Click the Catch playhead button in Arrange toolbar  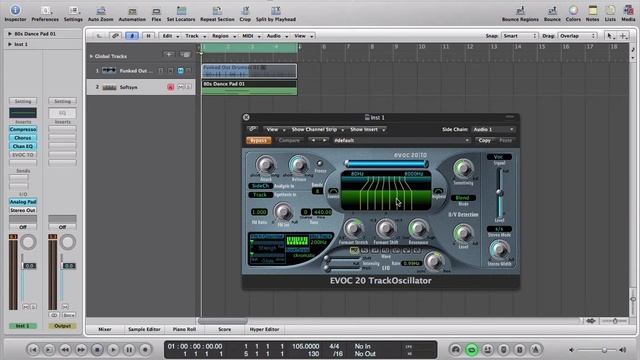pos(132,36)
